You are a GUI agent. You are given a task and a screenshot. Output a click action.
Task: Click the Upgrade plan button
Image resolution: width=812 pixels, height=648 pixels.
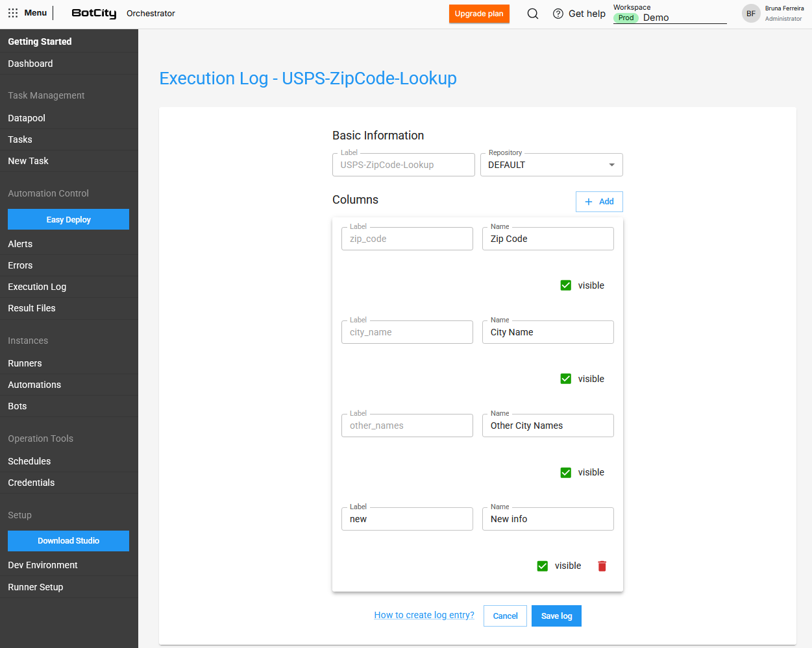(479, 14)
